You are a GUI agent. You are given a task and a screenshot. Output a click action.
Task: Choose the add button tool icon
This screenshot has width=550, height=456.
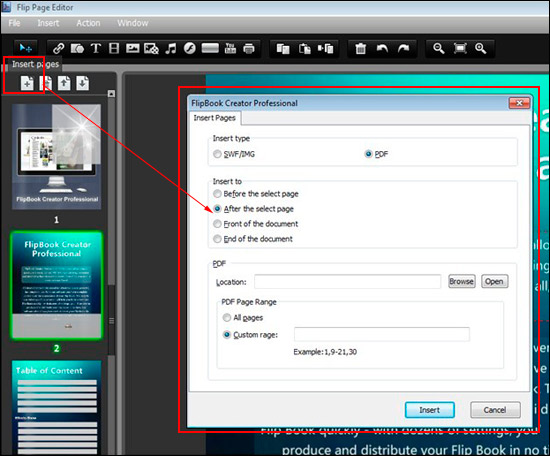pos(210,48)
